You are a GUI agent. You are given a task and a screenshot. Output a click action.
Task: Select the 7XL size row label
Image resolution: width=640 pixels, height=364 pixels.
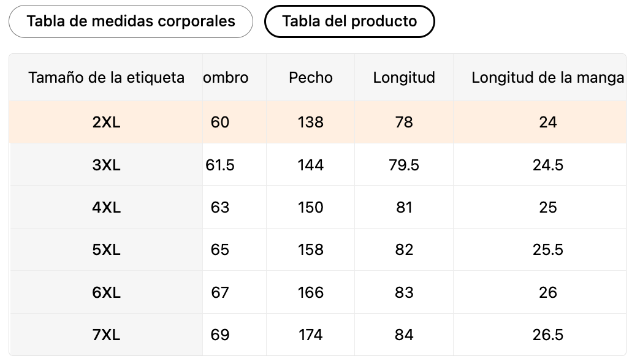pos(106,335)
